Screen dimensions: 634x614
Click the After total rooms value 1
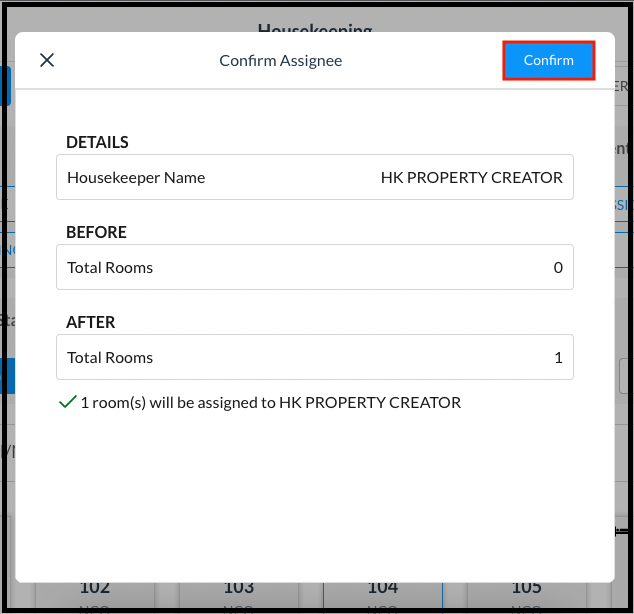(558, 357)
